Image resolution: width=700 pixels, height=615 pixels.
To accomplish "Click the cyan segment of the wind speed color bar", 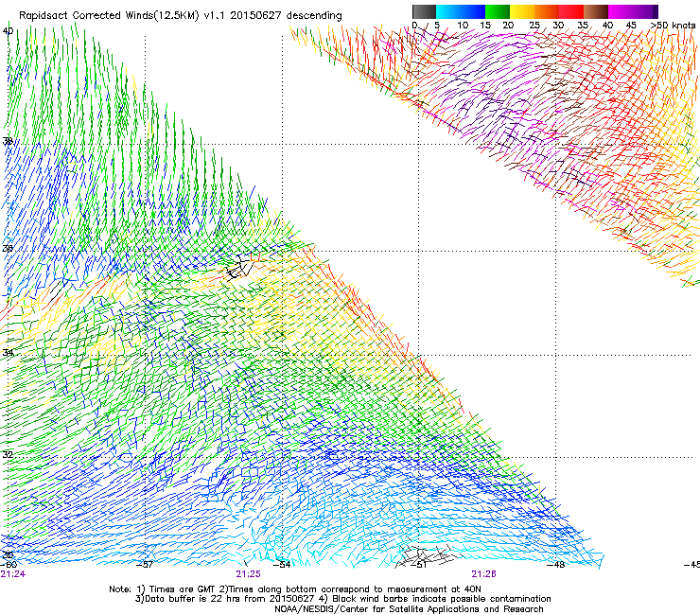I will (x=447, y=11).
